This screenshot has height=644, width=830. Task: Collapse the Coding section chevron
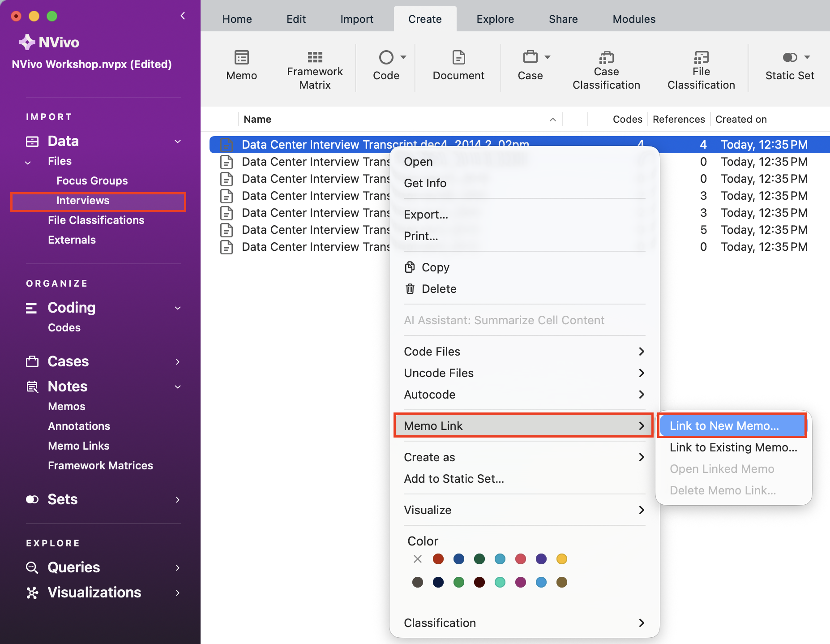coord(178,308)
